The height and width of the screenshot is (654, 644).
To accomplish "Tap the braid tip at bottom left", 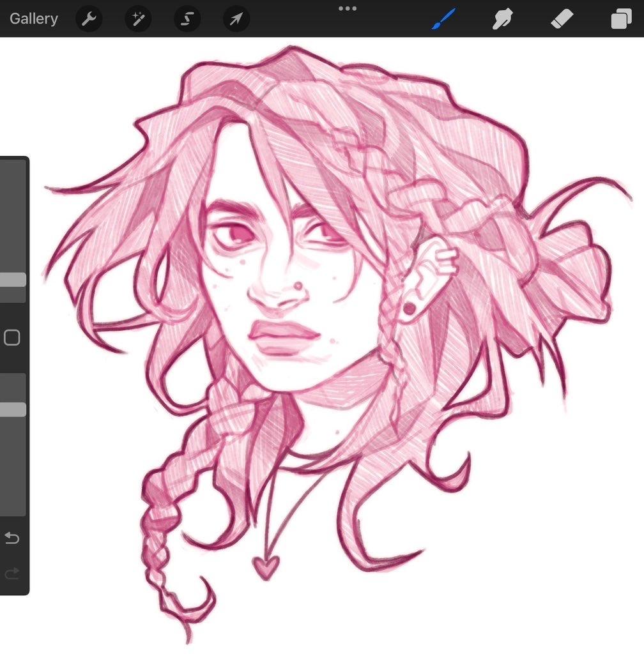I will coord(187,629).
